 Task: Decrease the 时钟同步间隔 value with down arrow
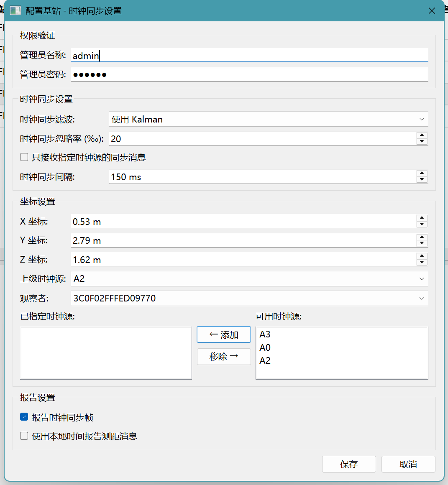click(422, 180)
